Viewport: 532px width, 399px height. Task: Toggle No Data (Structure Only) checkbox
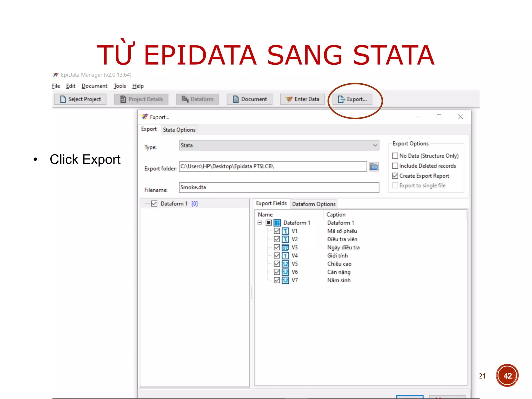point(395,156)
